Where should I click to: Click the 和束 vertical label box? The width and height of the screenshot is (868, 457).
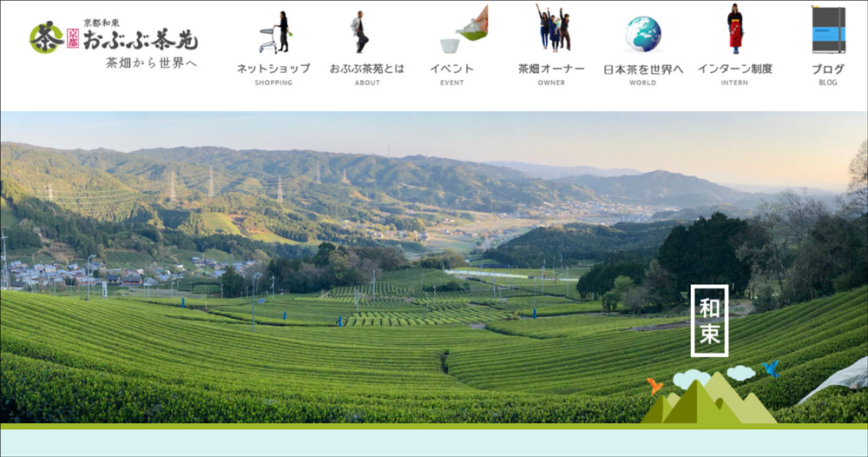[709, 321]
